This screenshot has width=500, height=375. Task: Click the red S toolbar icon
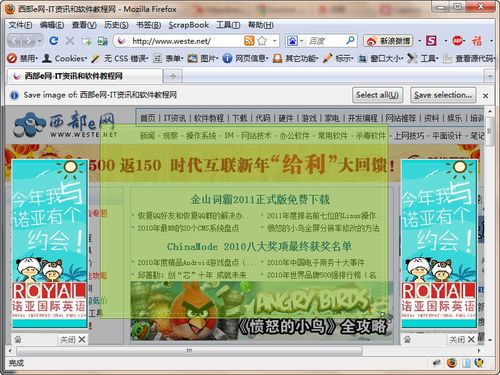pos(431,41)
